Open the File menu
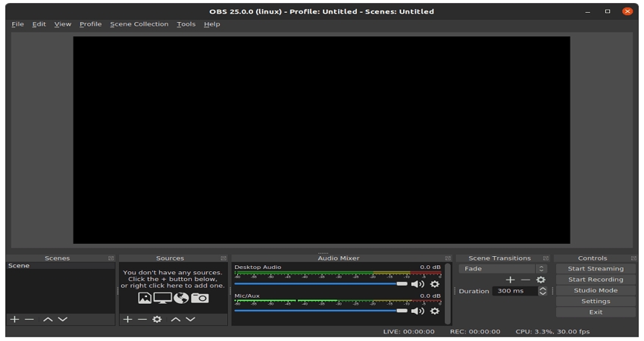Viewport: 644px width, 341px height. (17, 24)
